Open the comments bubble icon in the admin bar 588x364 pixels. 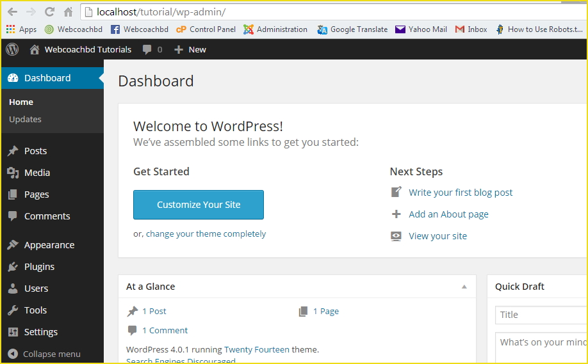(147, 49)
